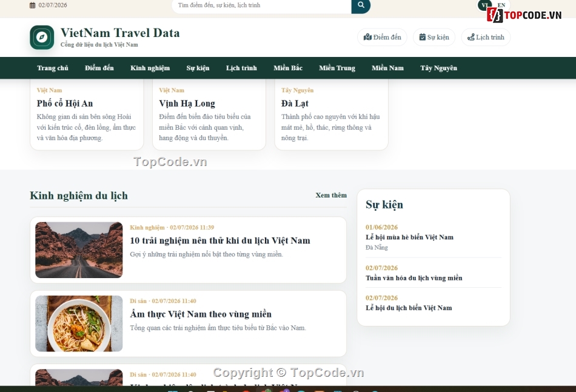Image resolution: width=576 pixels, height=392 pixels.
Task: Open the Điểm đến pill button
Action: coord(382,37)
